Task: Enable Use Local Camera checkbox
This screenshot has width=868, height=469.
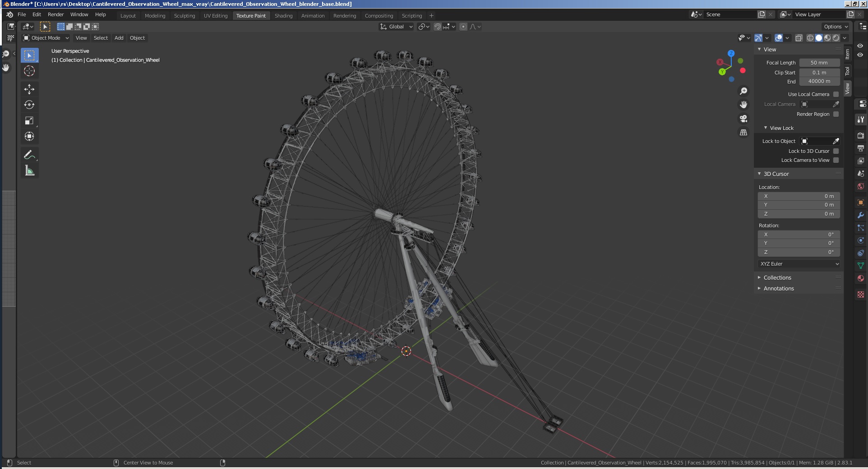Action: [836, 94]
